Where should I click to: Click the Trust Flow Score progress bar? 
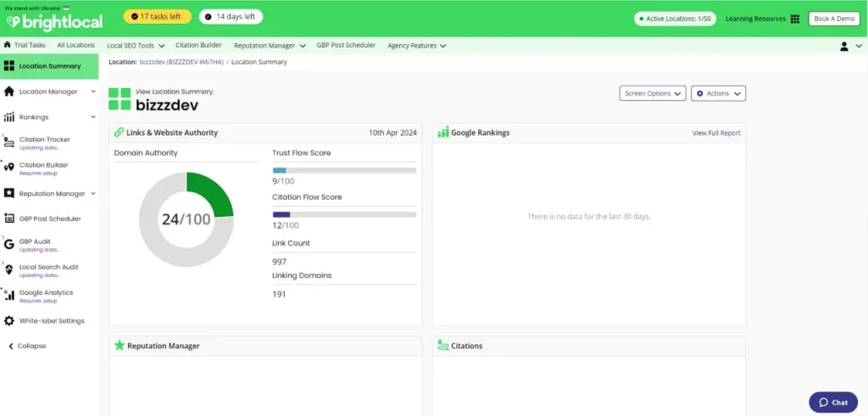click(344, 170)
